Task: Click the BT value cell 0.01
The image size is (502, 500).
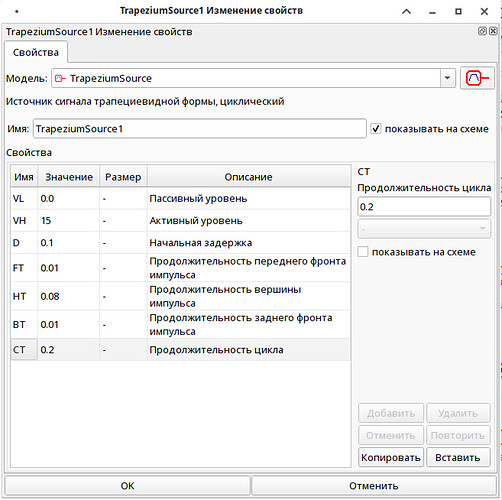Action: (x=68, y=325)
